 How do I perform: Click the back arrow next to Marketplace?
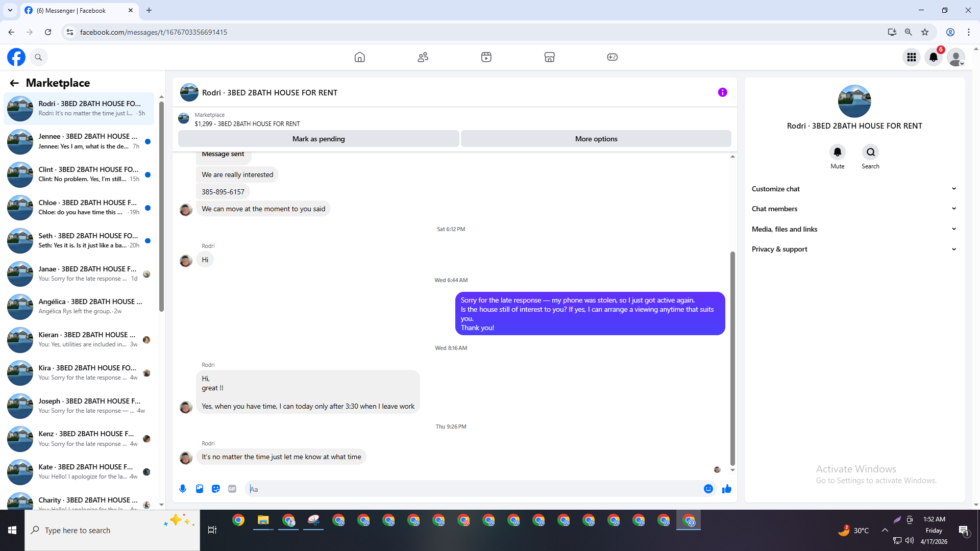coord(14,83)
